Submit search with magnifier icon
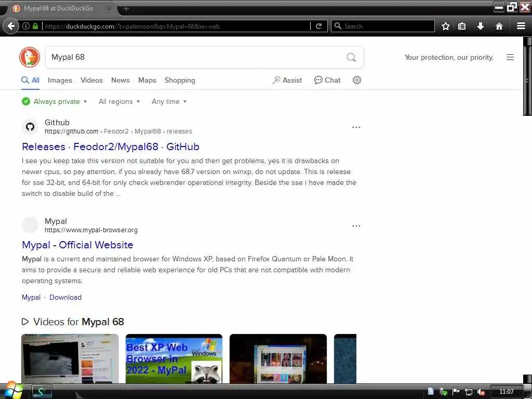Screen dimensions: 532x399 tap(351, 57)
